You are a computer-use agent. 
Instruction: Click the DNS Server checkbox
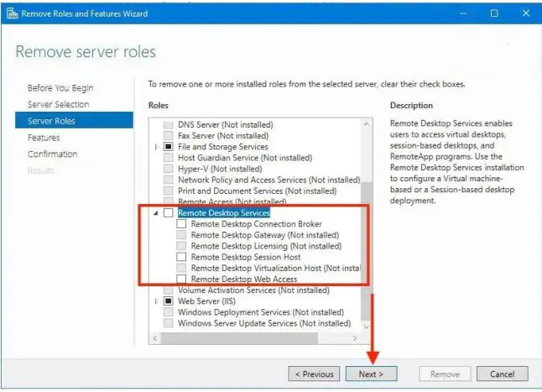click(x=169, y=125)
